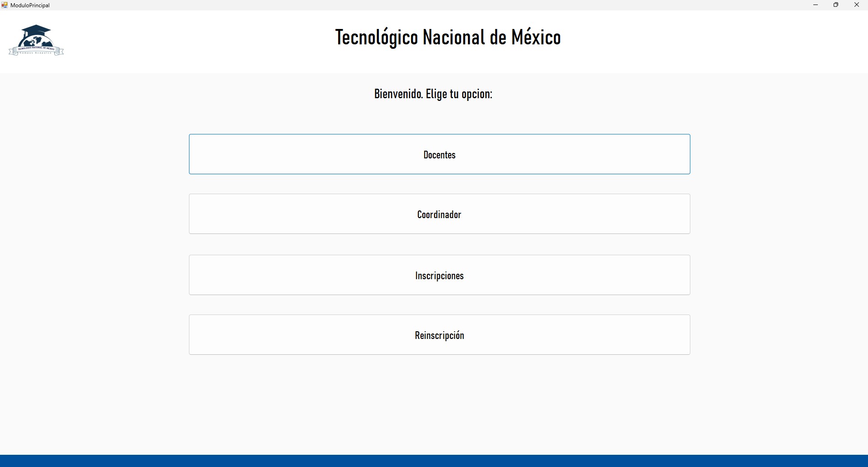Select the Inscripciones option
The width and height of the screenshot is (868, 467).
(439, 275)
